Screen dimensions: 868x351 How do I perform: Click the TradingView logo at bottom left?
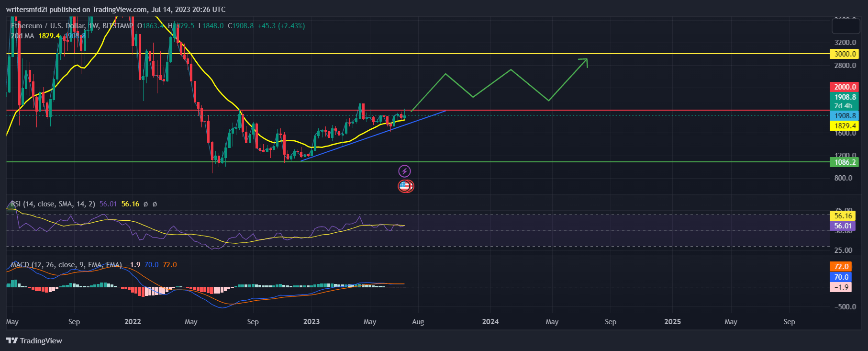coord(12,340)
